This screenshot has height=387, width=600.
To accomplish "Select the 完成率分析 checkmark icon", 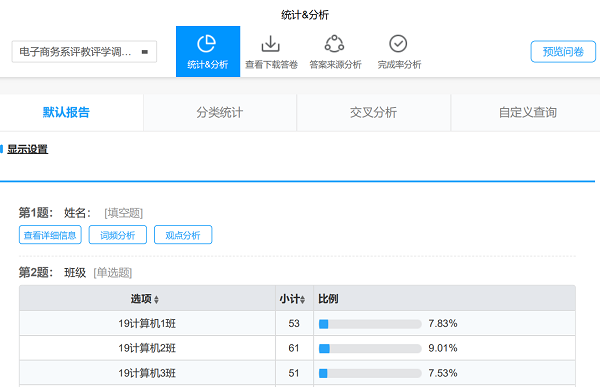I will tap(398, 44).
